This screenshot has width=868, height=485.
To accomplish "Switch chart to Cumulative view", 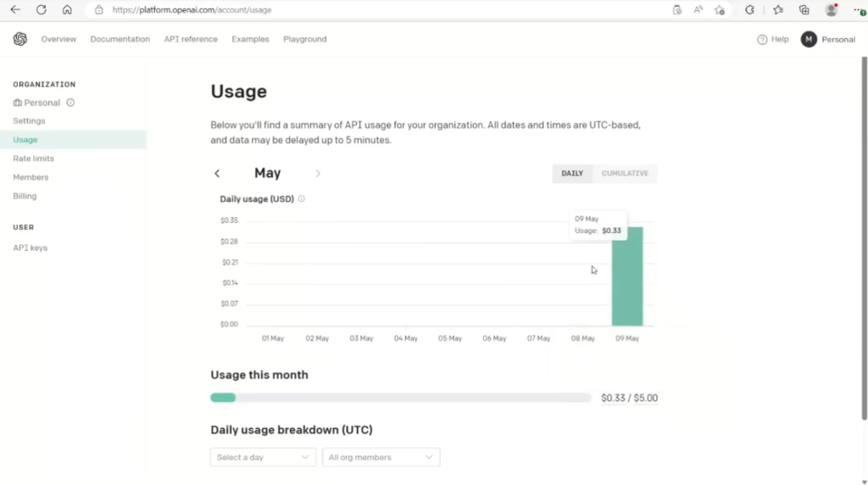I will (625, 174).
